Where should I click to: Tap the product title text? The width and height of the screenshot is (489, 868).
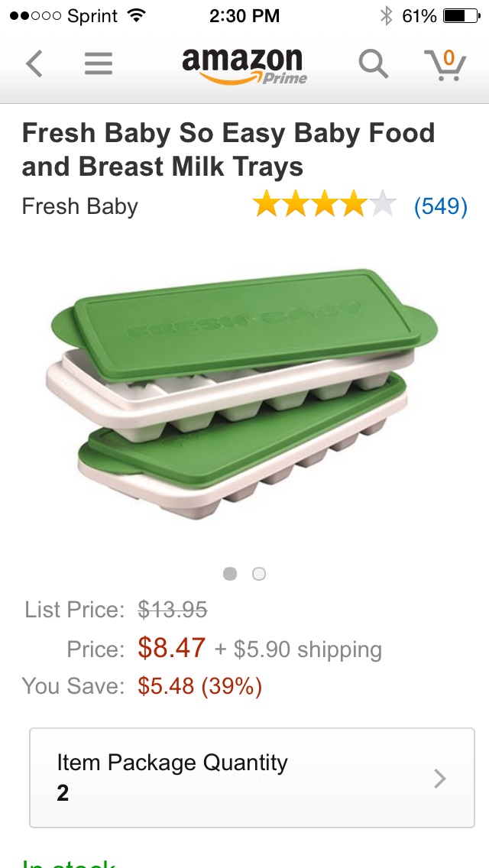pyautogui.click(x=228, y=150)
